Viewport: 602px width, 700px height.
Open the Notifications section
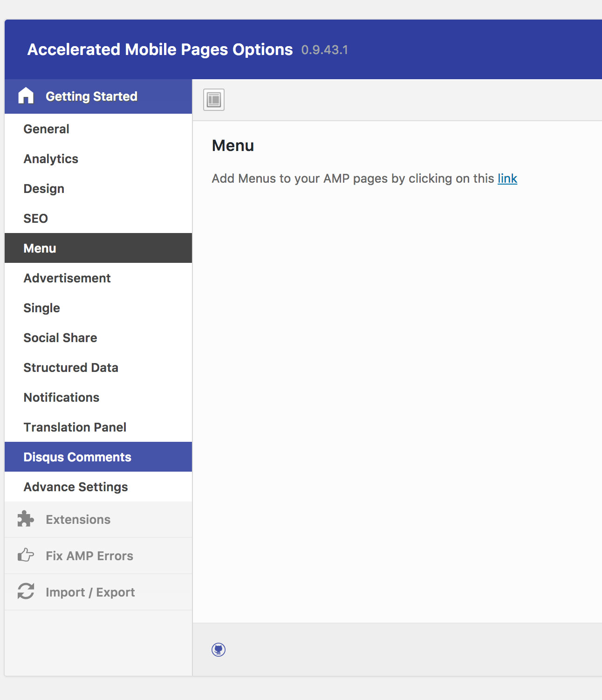click(x=62, y=398)
